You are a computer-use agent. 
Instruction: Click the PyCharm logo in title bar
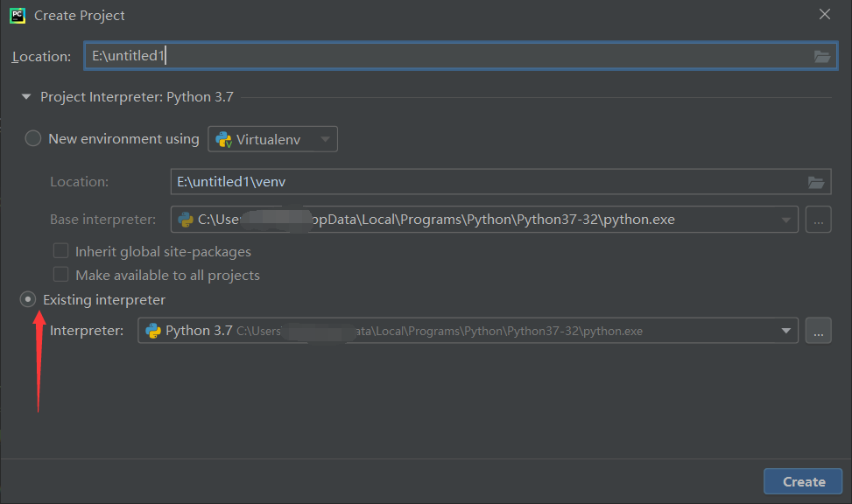[x=18, y=15]
